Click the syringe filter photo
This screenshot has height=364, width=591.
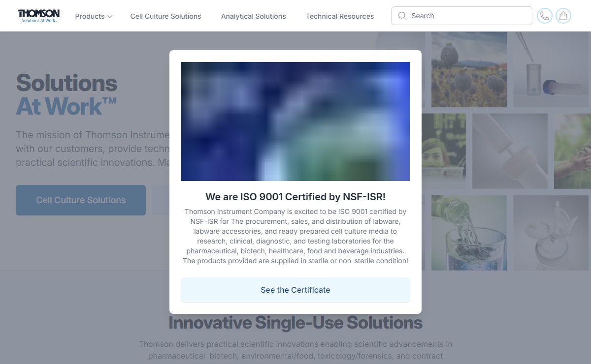click(510, 151)
